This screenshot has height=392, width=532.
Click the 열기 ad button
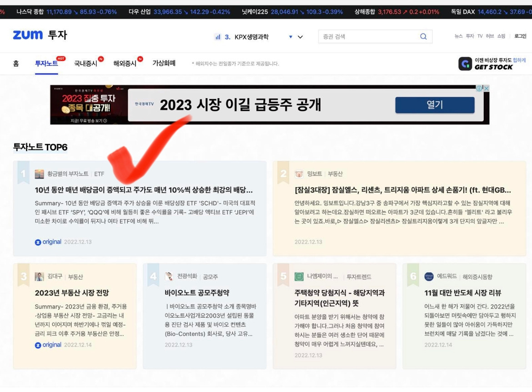coord(435,104)
